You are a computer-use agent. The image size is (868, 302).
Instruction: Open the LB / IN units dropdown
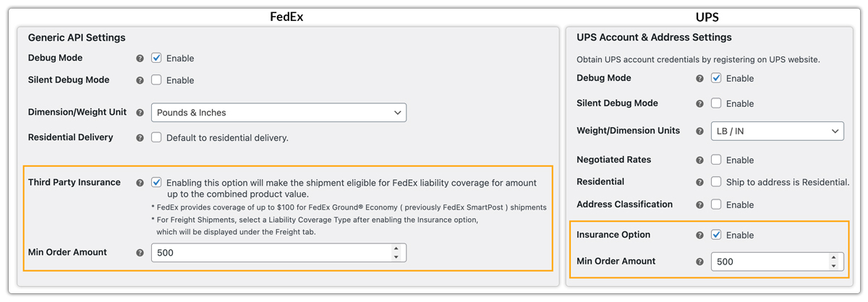(778, 131)
